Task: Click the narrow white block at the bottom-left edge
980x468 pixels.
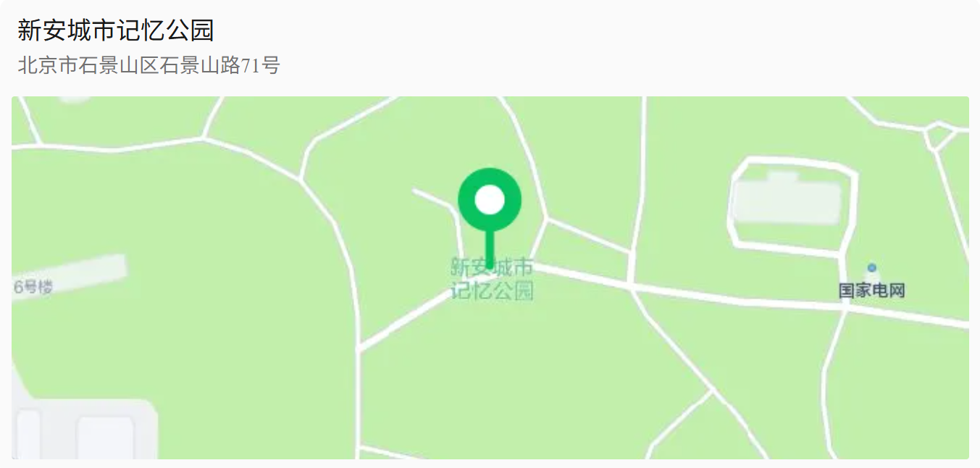Action: (x=28, y=434)
